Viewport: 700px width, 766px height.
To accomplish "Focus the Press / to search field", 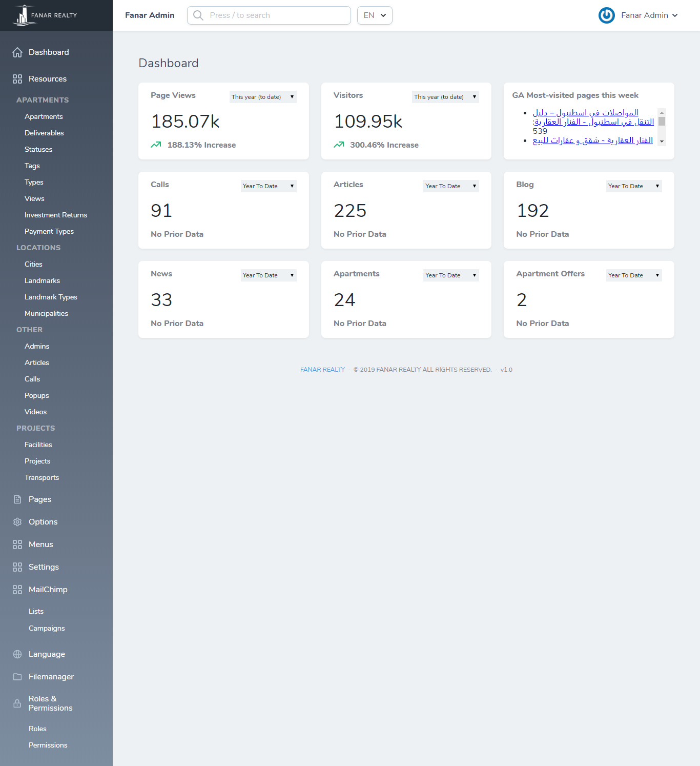I will pyautogui.click(x=269, y=15).
